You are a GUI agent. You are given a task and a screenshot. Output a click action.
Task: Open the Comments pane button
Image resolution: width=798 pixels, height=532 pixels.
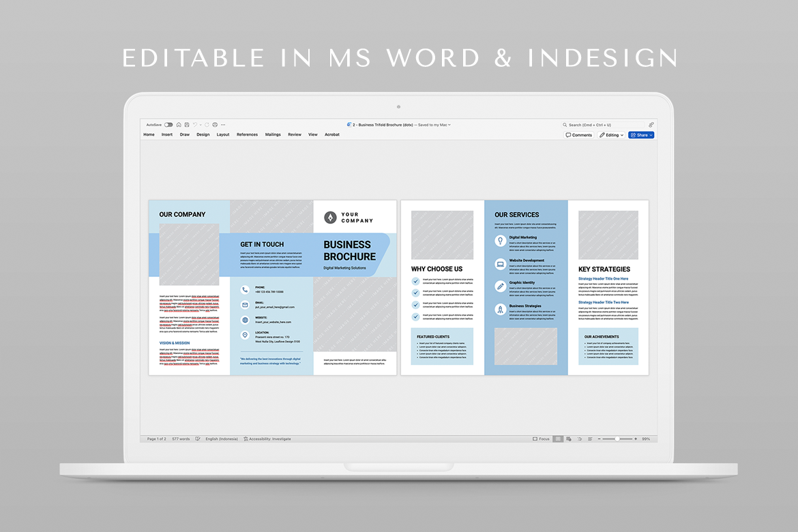tap(579, 135)
